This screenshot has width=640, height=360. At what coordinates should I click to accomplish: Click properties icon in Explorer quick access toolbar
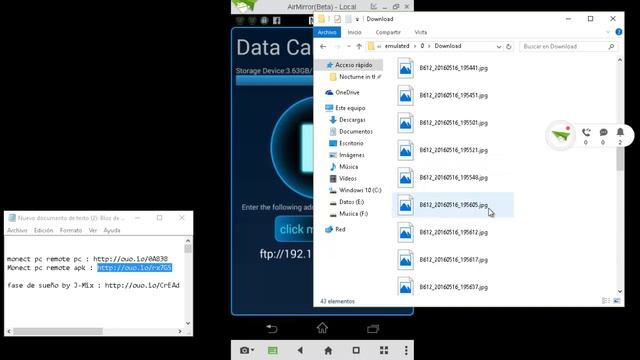338,19
